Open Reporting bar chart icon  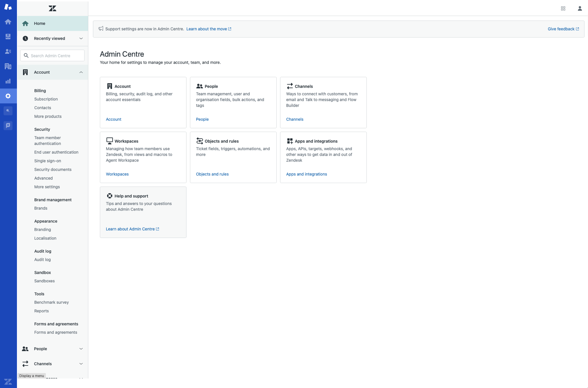pyautogui.click(x=8, y=81)
